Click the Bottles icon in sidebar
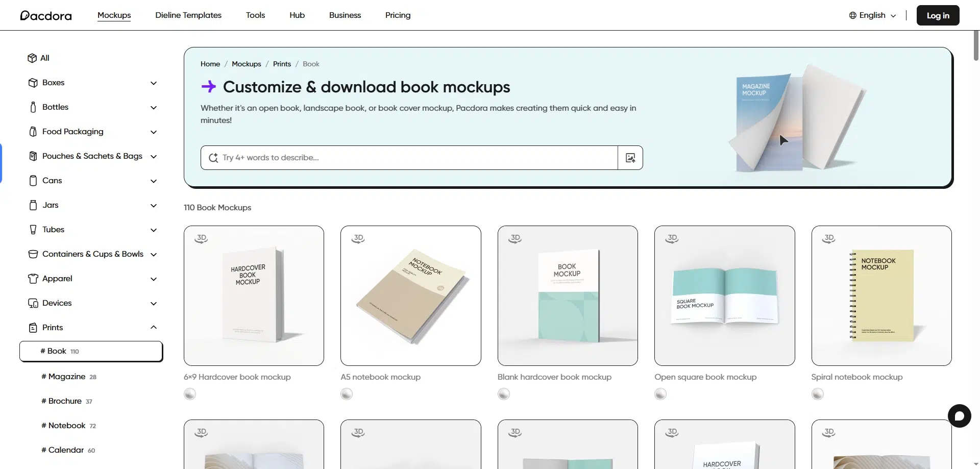The image size is (980, 469). tap(33, 107)
